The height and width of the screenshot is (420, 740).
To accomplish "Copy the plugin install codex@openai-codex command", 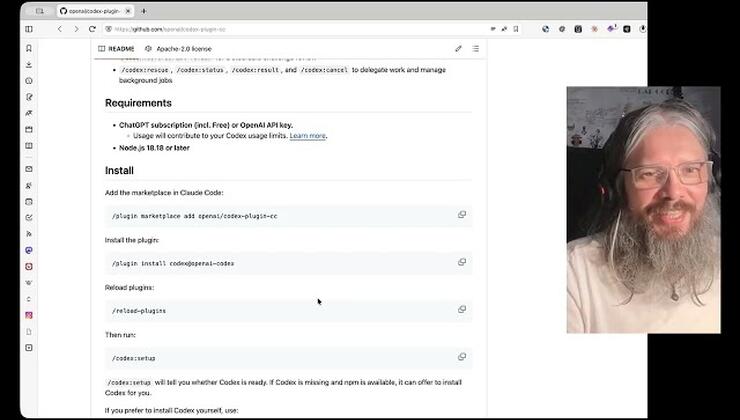I will click(x=462, y=262).
